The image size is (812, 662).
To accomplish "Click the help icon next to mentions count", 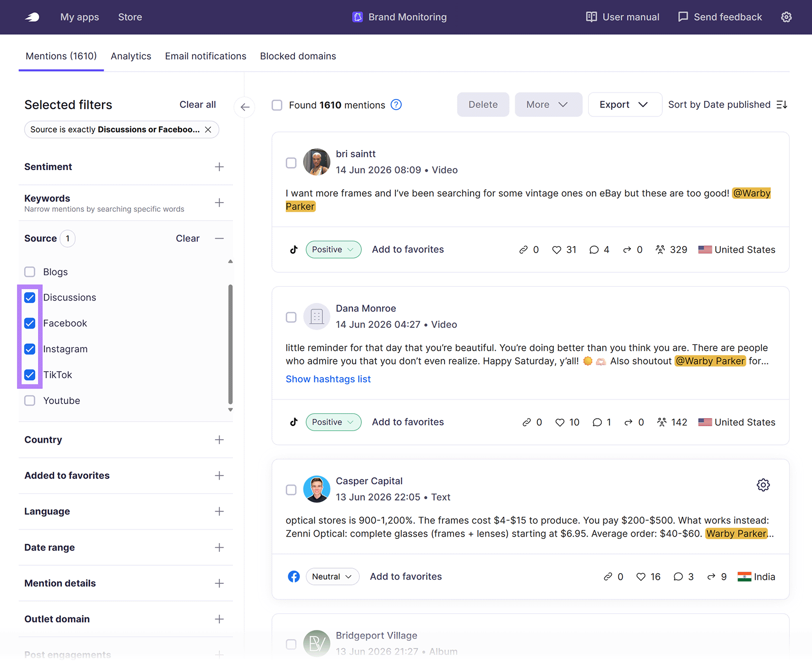I will point(396,105).
